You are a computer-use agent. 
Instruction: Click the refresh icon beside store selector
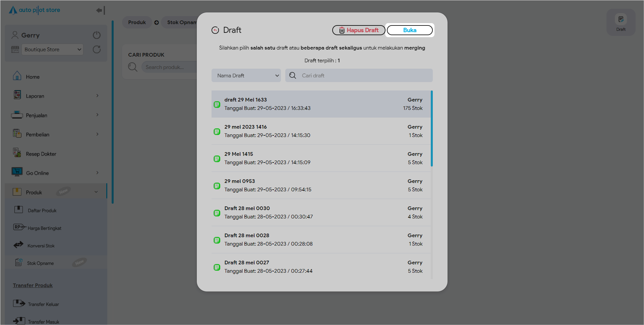pos(97,50)
